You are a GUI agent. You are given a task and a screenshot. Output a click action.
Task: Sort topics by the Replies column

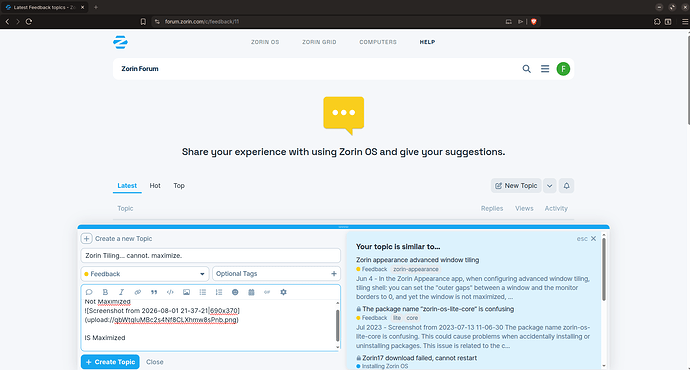(x=492, y=209)
